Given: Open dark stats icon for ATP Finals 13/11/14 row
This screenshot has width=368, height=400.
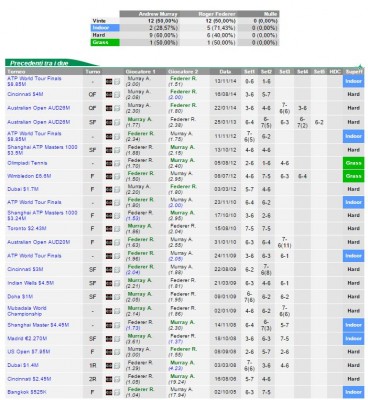Looking at the screenshot, I should (x=109, y=82).
